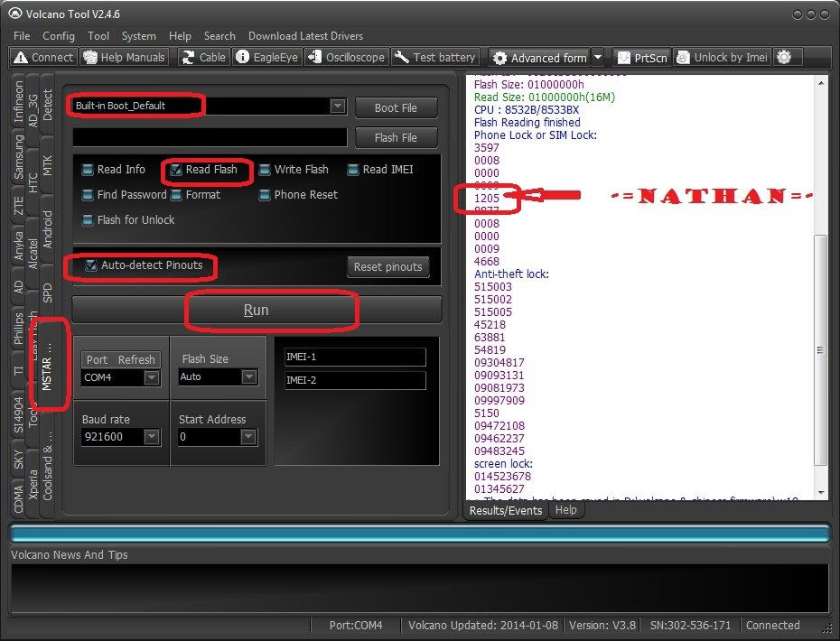Uncheck the Read Flash checkbox
This screenshot has height=641, width=840.
176,170
